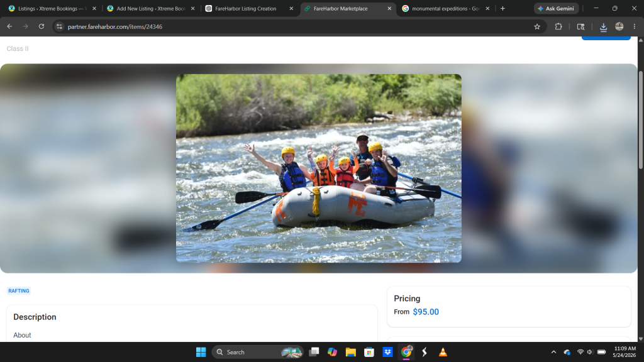Open volume control icon
The height and width of the screenshot is (362, 644).
(x=590, y=352)
